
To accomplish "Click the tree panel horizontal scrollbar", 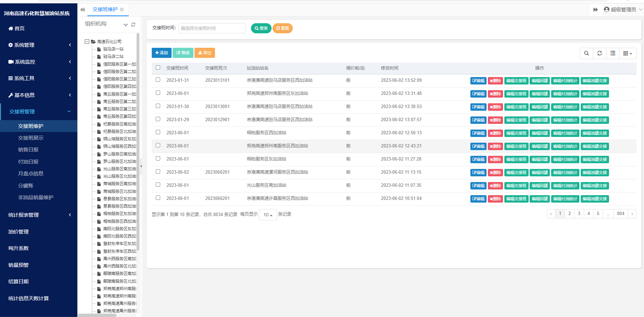I will (97, 315).
